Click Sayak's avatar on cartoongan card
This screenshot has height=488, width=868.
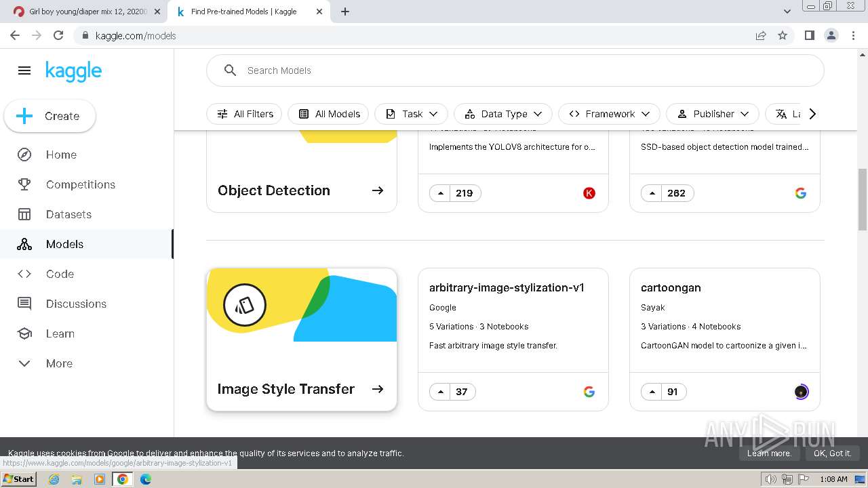[801, 392]
